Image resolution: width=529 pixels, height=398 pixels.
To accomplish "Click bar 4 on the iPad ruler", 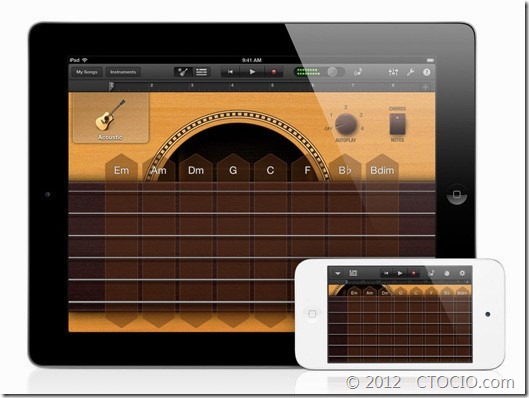I will (x=232, y=86).
